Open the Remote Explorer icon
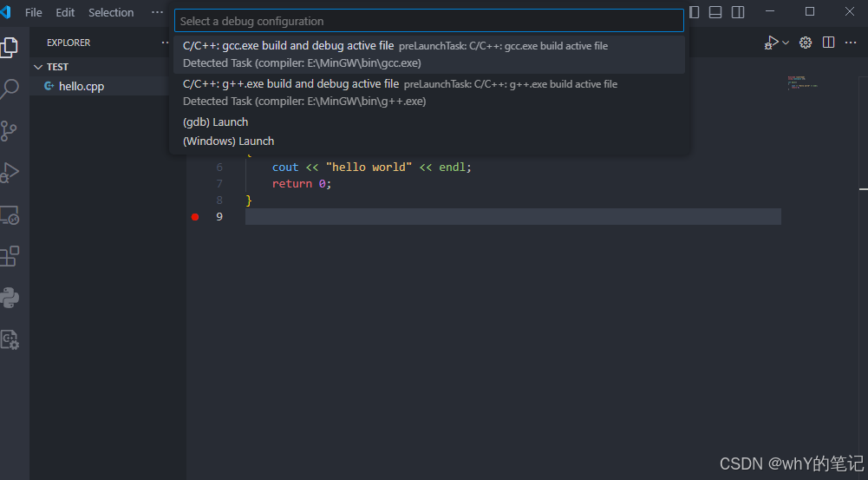868x480 pixels. click(10, 215)
